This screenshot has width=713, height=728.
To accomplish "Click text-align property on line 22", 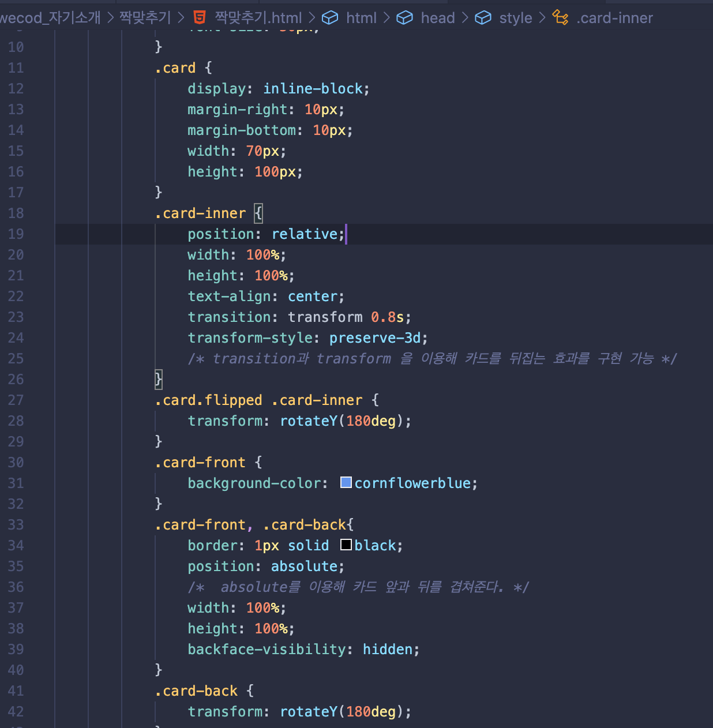I will (x=229, y=297).
